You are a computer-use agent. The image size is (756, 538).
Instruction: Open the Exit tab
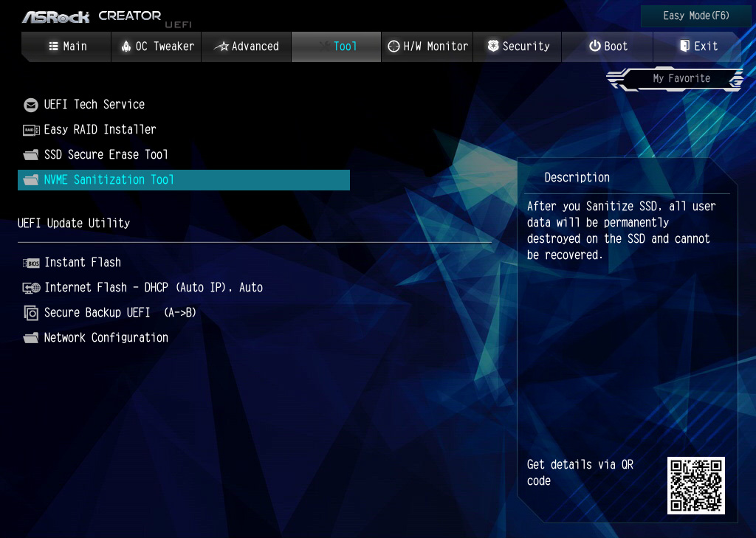tap(698, 46)
